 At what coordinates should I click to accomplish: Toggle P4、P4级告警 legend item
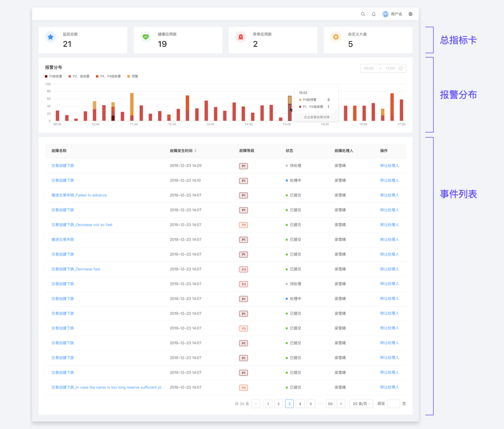108,76
